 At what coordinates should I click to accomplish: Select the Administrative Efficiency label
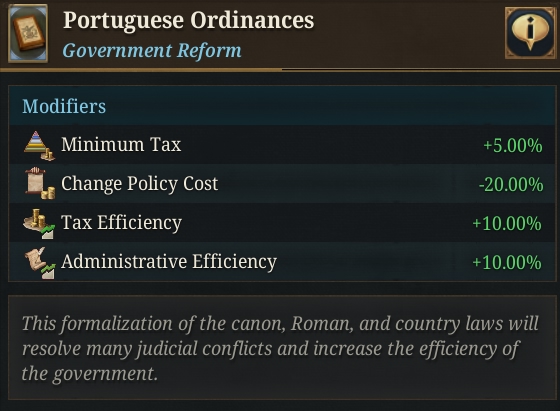point(169,262)
